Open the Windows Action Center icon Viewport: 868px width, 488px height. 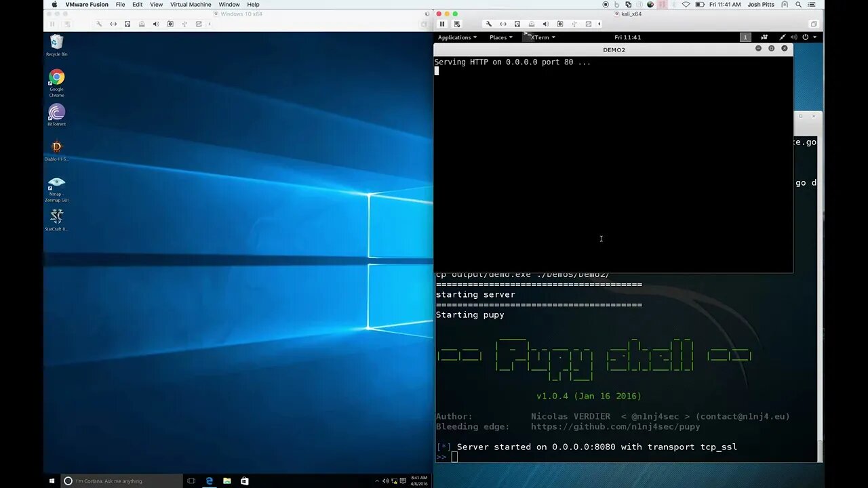[403, 481]
